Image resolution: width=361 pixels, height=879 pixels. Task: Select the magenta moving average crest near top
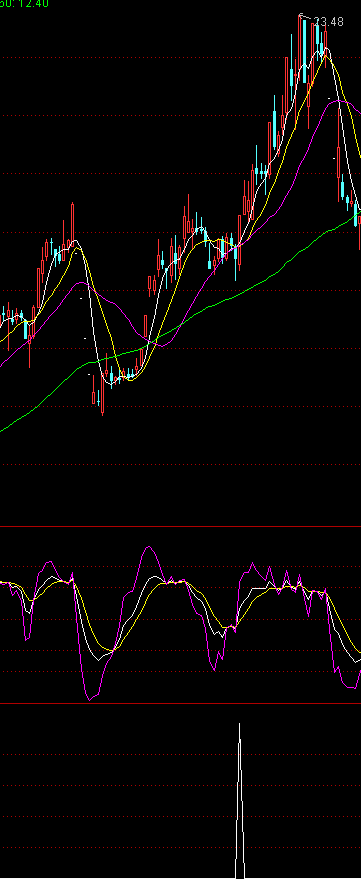tap(340, 101)
